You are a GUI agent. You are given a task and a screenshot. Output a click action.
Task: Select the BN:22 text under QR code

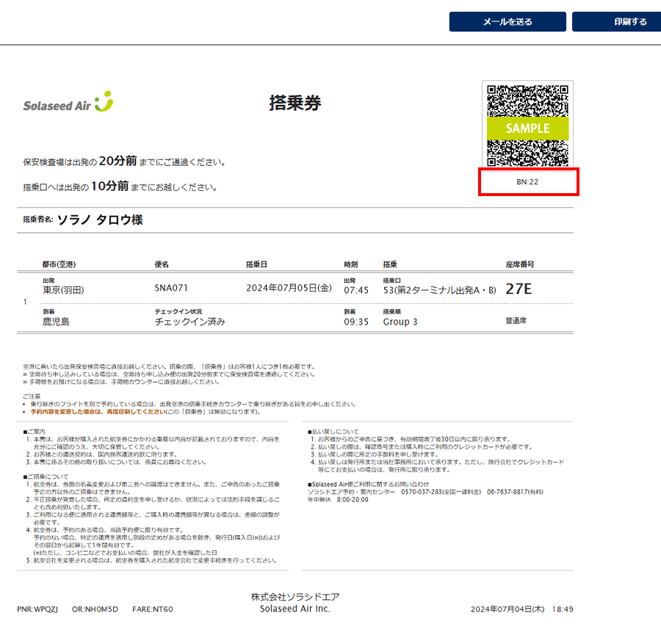coord(528,181)
